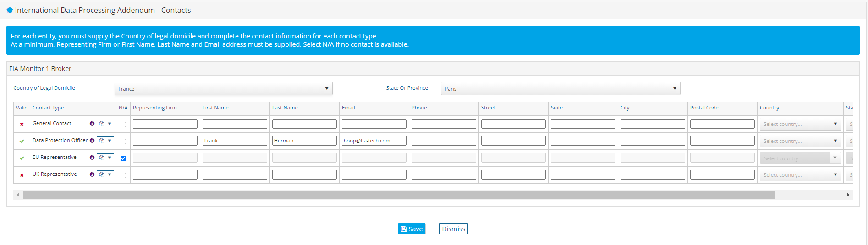Click the green valid checkmark on EU Representative row
The height and width of the screenshot is (245, 868).
click(x=22, y=158)
